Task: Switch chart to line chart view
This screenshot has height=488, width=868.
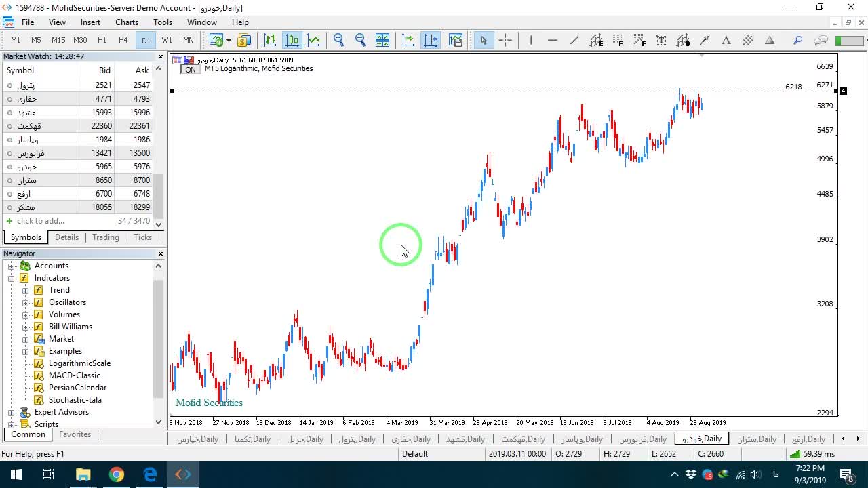Action: [313, 40]
